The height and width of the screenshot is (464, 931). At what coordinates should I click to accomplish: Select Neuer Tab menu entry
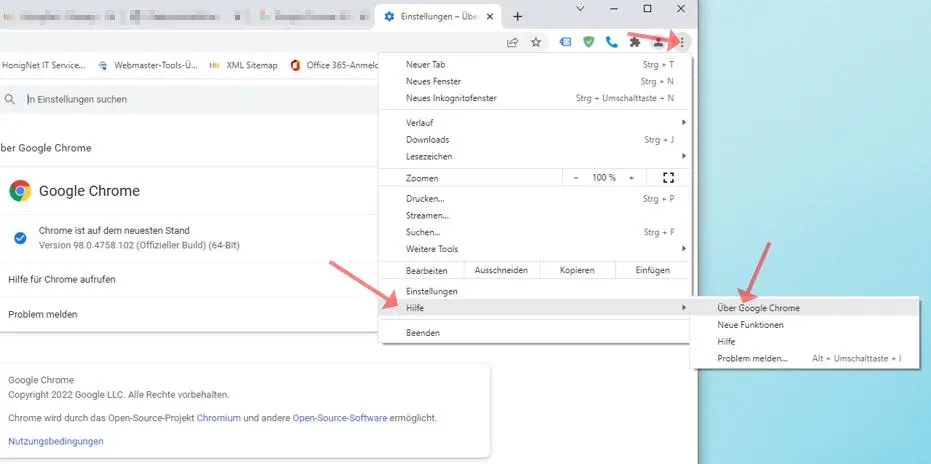(534, 65)
